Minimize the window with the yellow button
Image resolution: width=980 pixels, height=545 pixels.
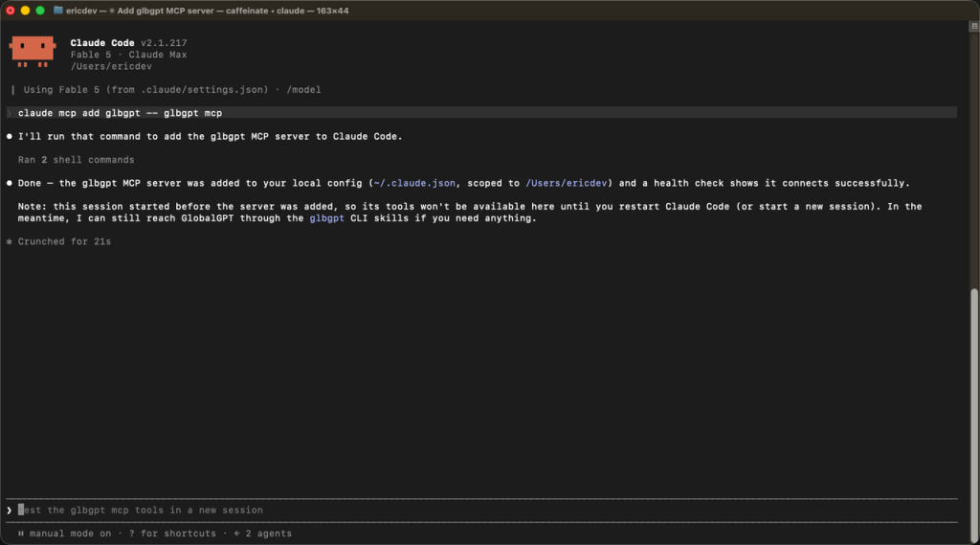[x=25, y=11]
